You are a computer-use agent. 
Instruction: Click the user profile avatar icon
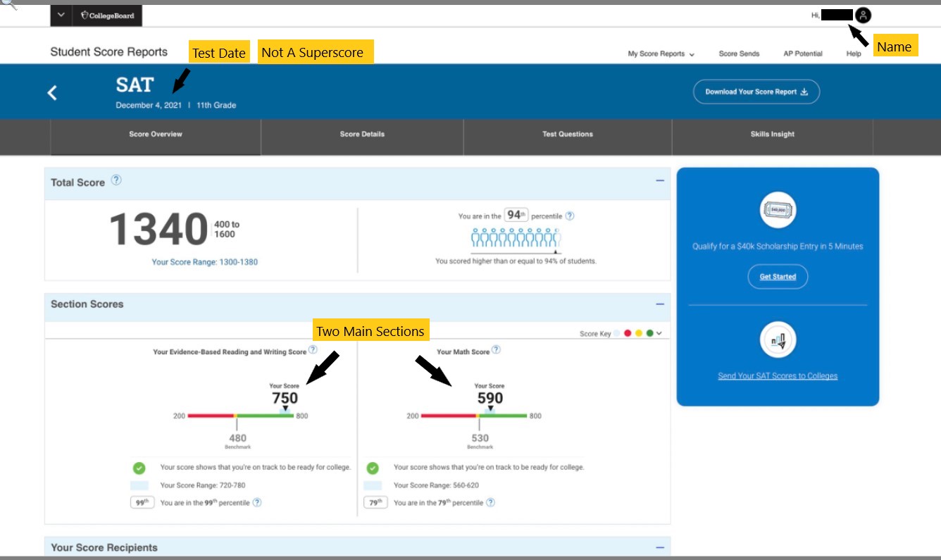pyautogui.click(x=863, y=15)
